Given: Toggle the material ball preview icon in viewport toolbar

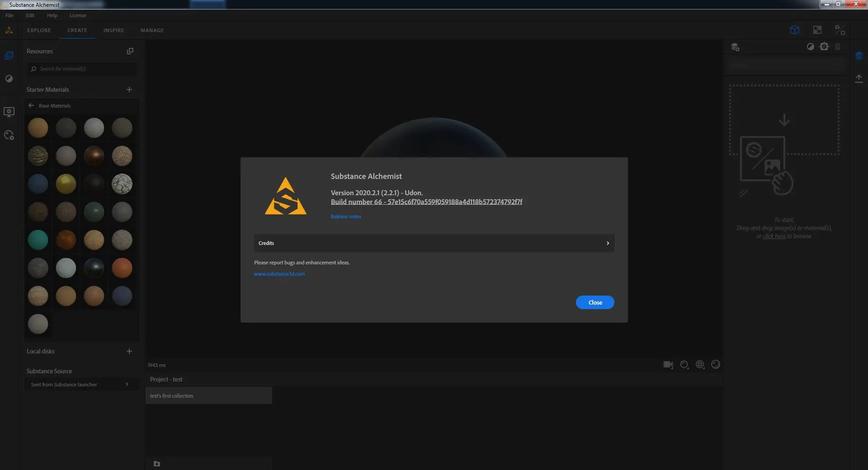Looking at the screenshot, I should (716, 365).
